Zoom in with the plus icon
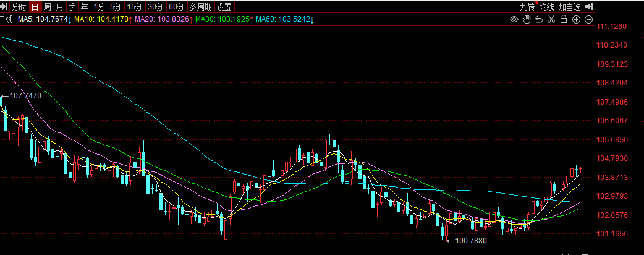Viewport: 644px width, 255px height. coord(576,20)
